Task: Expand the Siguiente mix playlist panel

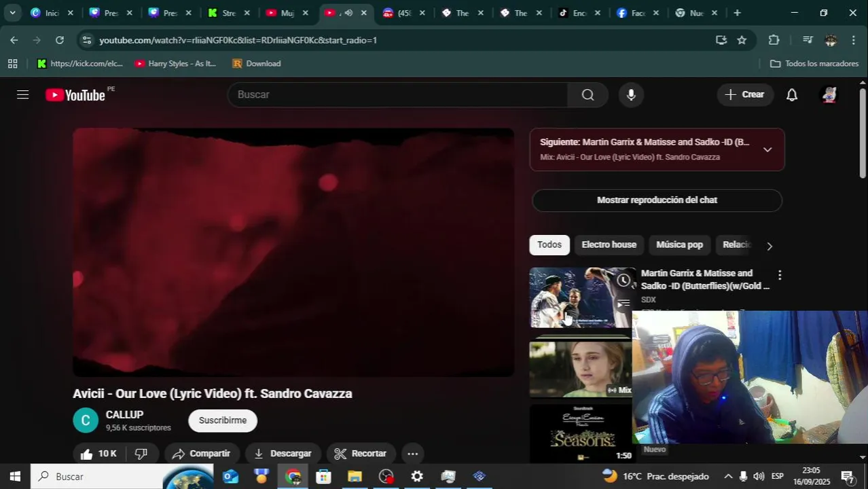Action: [x=767, y=149]
